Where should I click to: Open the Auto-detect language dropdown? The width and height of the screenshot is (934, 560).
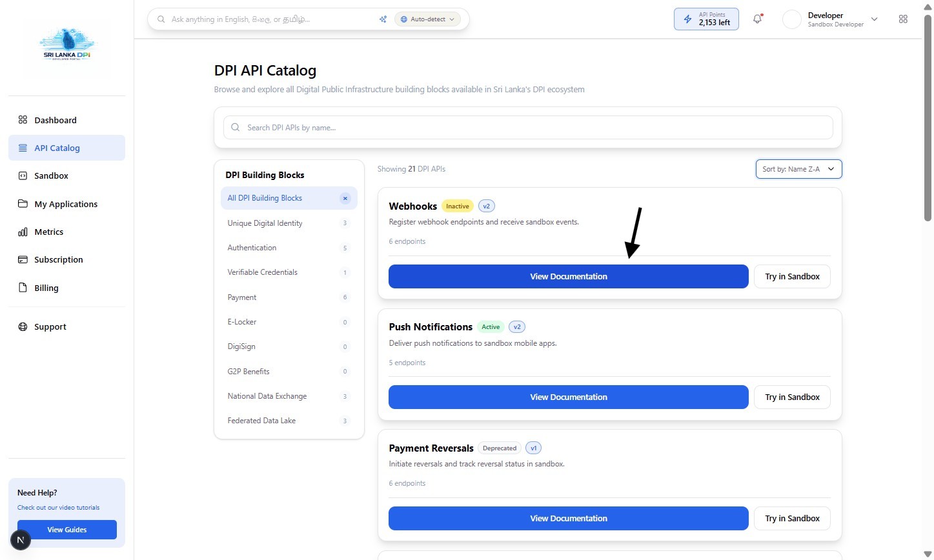click(428, 19)
